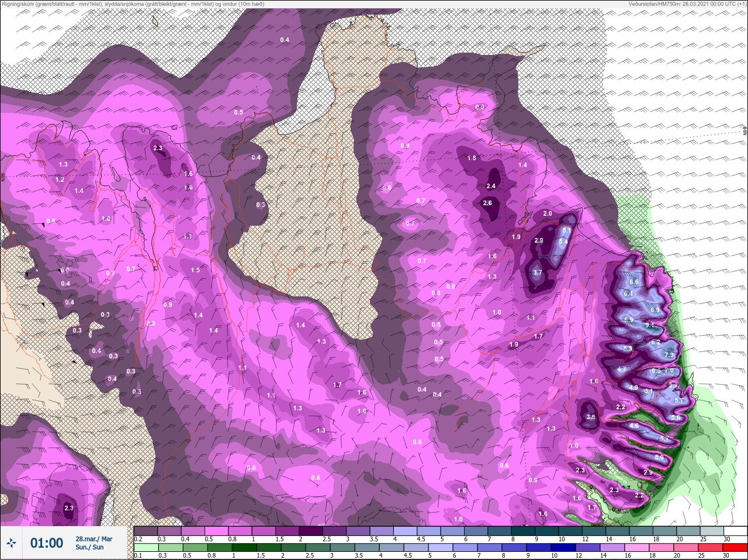Click the 2.0 precipitation value on the map
748x560 pixels.
pyautogui.click(x=548, y=213)
